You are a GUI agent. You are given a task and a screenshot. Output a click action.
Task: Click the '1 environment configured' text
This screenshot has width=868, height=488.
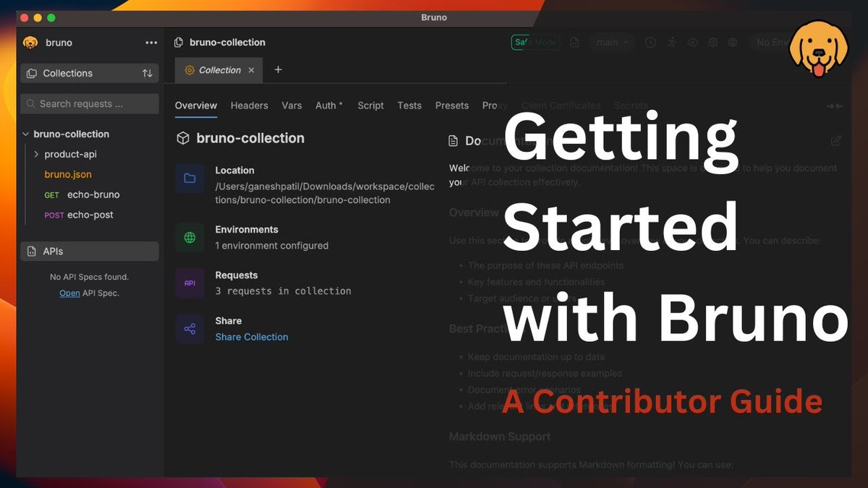click(272, 246)
